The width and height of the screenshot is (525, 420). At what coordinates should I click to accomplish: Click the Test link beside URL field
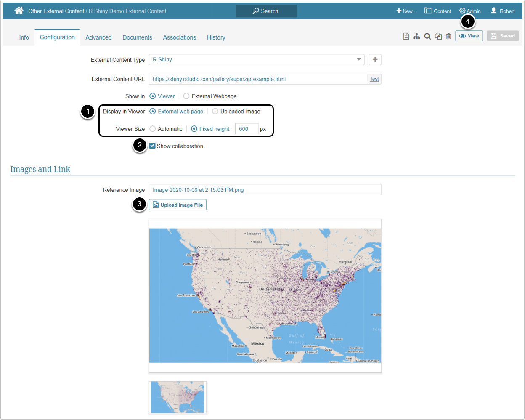(374, 79)
